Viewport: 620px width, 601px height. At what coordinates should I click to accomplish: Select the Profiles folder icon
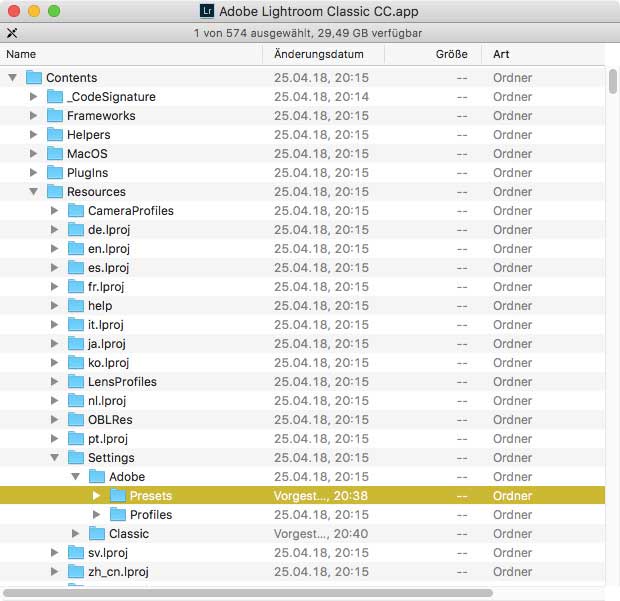coord(117,514)
